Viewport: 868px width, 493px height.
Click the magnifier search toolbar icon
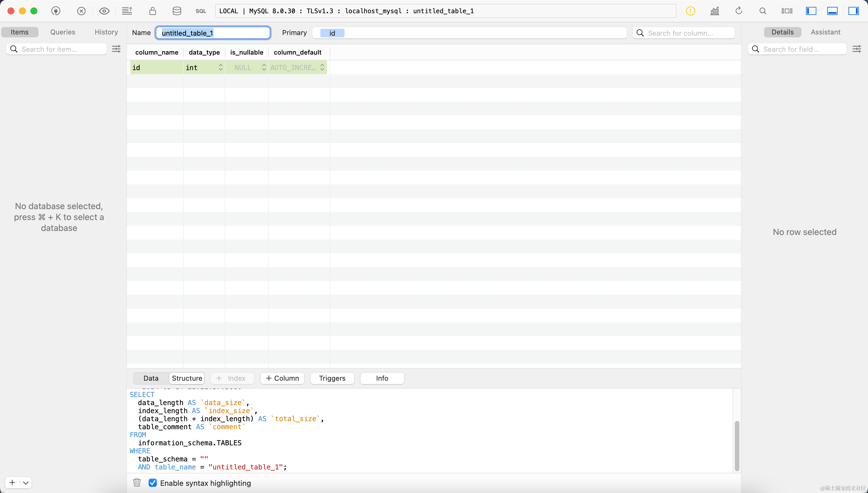(x=763, y=11)
